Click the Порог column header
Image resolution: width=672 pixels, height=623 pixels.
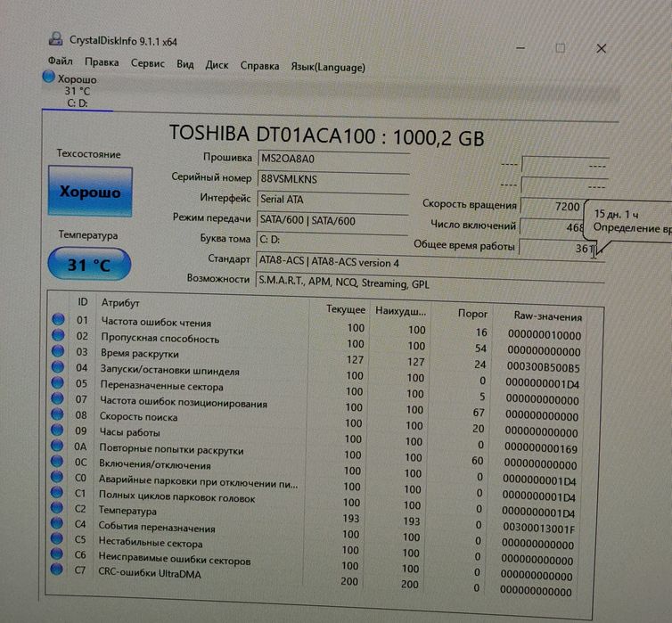pyautogui.click(x=472, y=314)
